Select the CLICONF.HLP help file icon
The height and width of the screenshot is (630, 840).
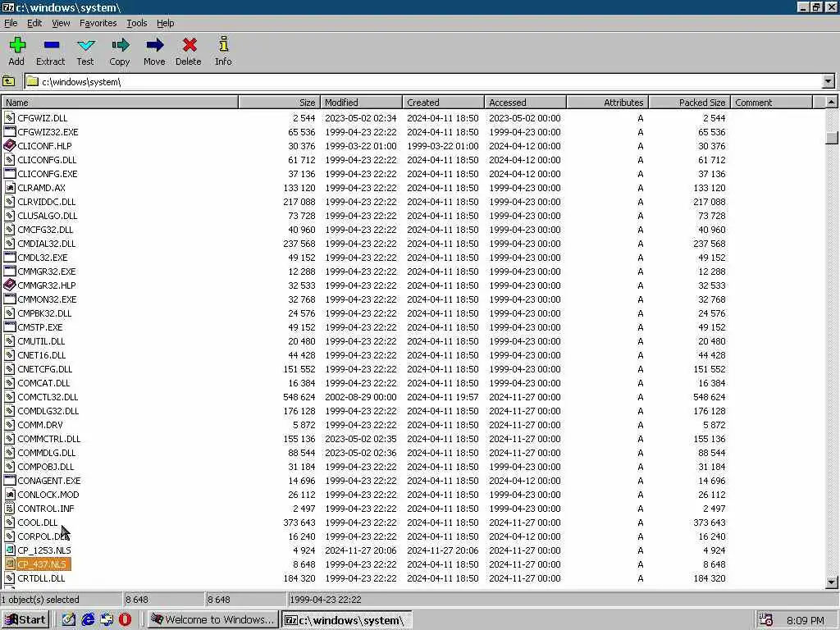pos(9,146)
